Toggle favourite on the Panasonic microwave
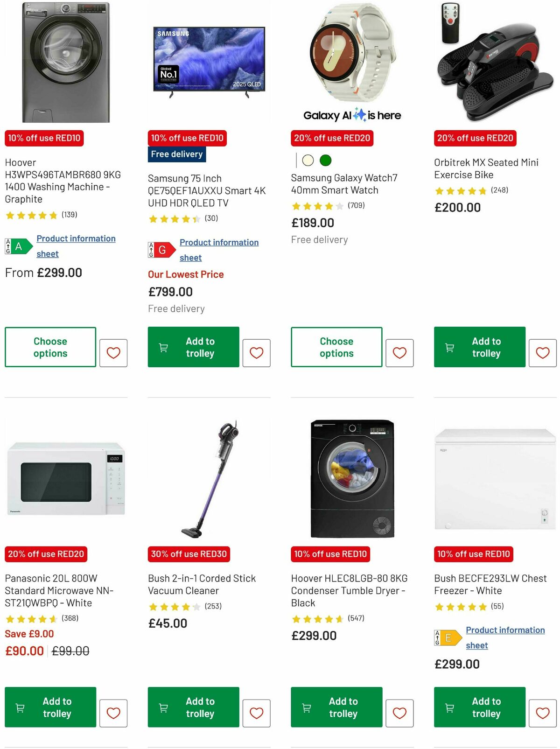This screenshot has width=560, height=749. [x=113, y=713]
